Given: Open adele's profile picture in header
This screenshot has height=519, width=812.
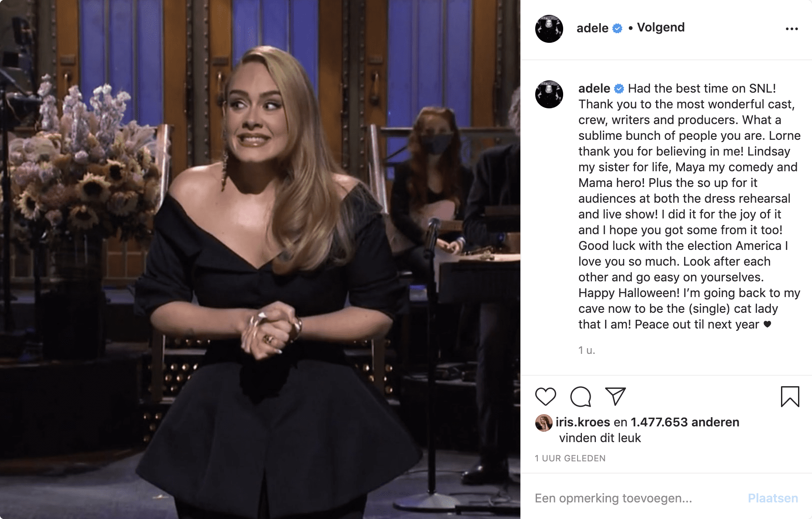Looking at the screenshot, I should 549,29.
